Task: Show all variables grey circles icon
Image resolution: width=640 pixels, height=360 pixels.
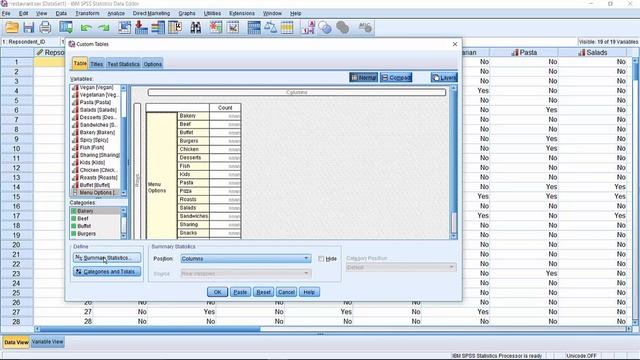Action: (x=342, y=28)
